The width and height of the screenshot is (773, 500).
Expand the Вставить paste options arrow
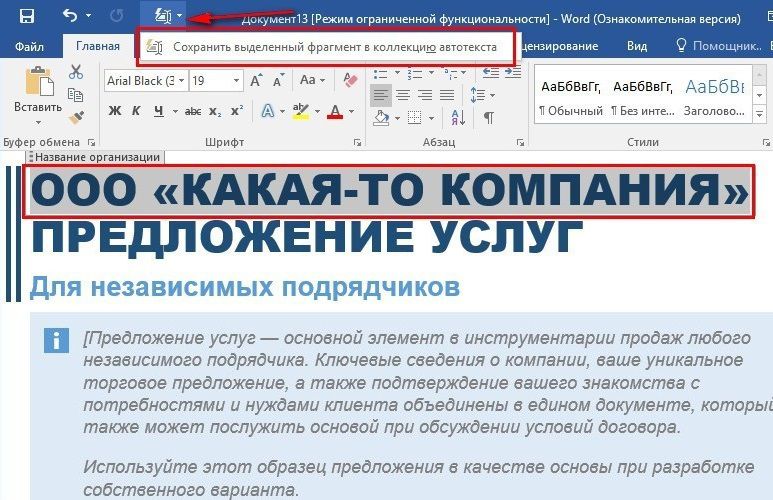pyautogui.click(x=38, y=122)
